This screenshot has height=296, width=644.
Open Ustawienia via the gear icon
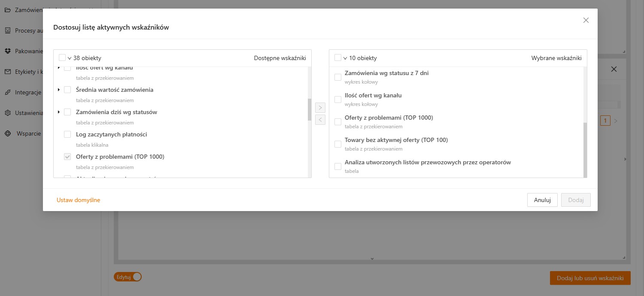(7, 113)
